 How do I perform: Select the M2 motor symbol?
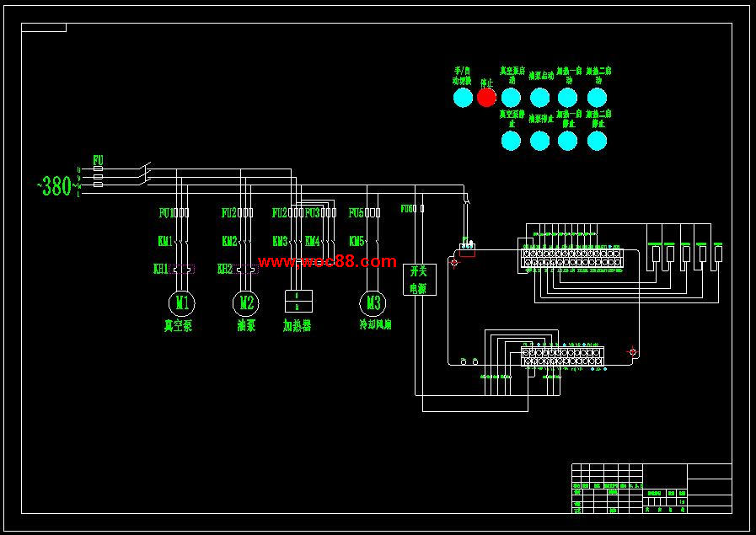click(246, 303)
